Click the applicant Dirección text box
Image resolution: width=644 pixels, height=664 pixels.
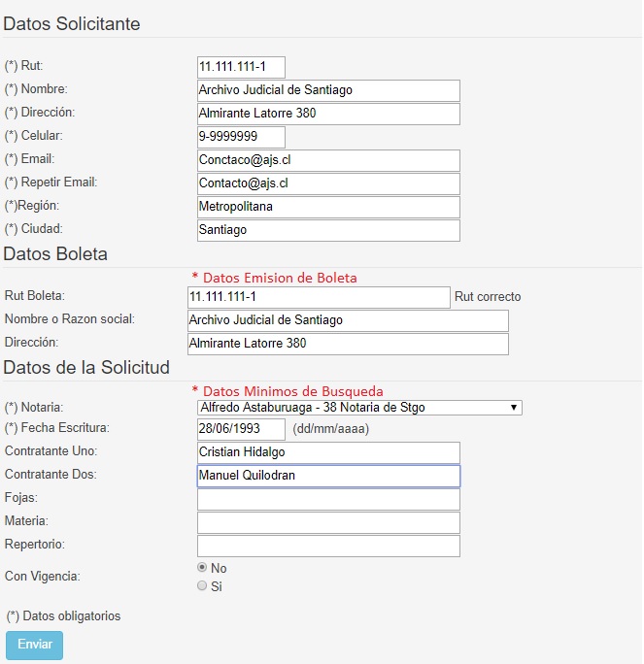coord(327,114)
